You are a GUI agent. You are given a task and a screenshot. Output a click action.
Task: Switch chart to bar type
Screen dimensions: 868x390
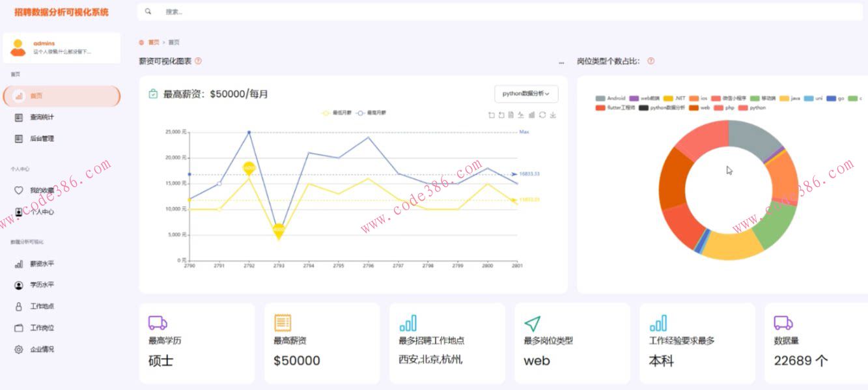tap(532, 115)
